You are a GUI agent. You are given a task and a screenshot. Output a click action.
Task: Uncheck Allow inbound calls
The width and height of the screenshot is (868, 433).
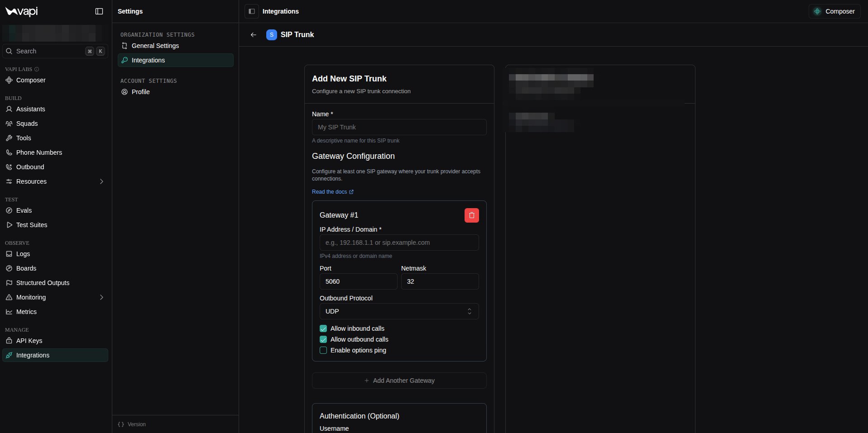pyautogui.click(x=323, y=328)
